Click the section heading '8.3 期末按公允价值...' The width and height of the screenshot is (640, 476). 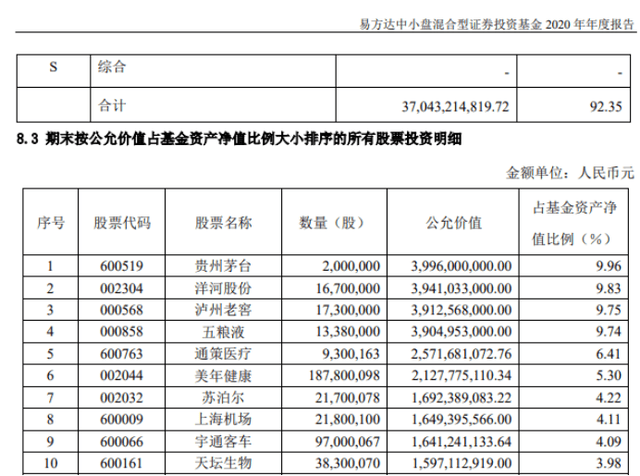239,139
